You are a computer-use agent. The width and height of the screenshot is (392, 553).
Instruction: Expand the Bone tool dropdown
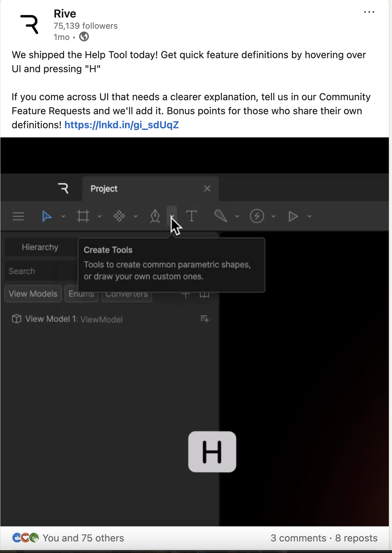tap(237, 217)
